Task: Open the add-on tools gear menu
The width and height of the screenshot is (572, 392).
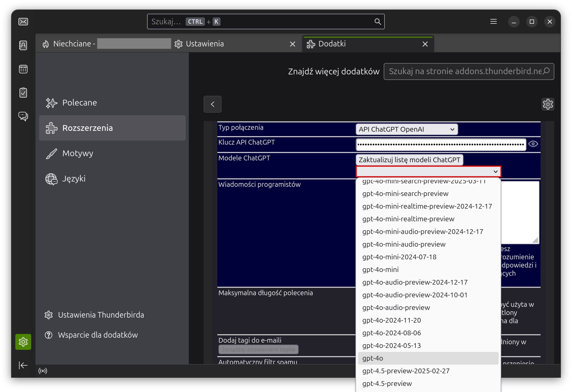Action: (x=548, y=104)
